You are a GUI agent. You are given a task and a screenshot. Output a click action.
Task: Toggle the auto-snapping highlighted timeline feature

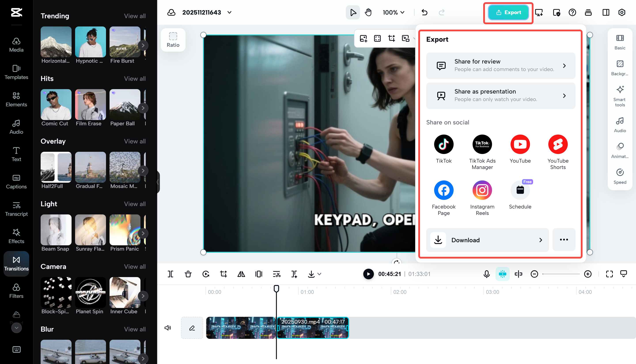point(502,274)
